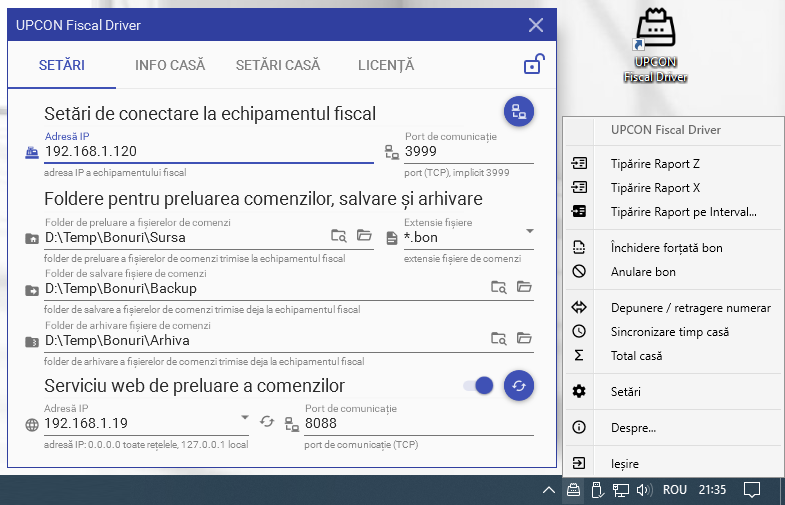The image size is (785, 505).
Task: Choose Tipărire Raport pe Interval menu item
Action: click(x=674, y=212)
